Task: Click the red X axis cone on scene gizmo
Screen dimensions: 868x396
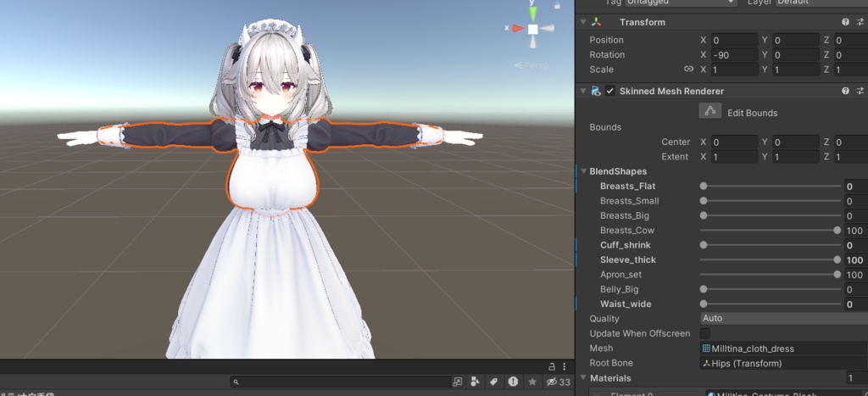Action: pos(518,28)
